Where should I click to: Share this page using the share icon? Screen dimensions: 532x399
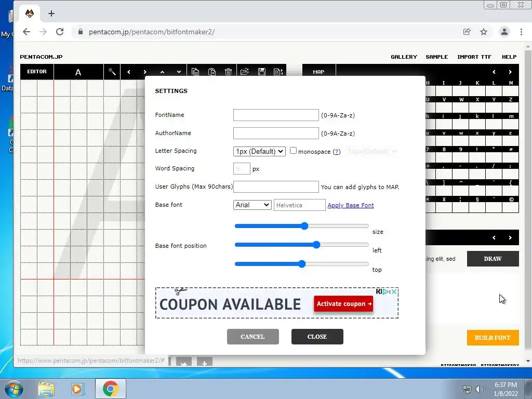[x=467, y=32]
